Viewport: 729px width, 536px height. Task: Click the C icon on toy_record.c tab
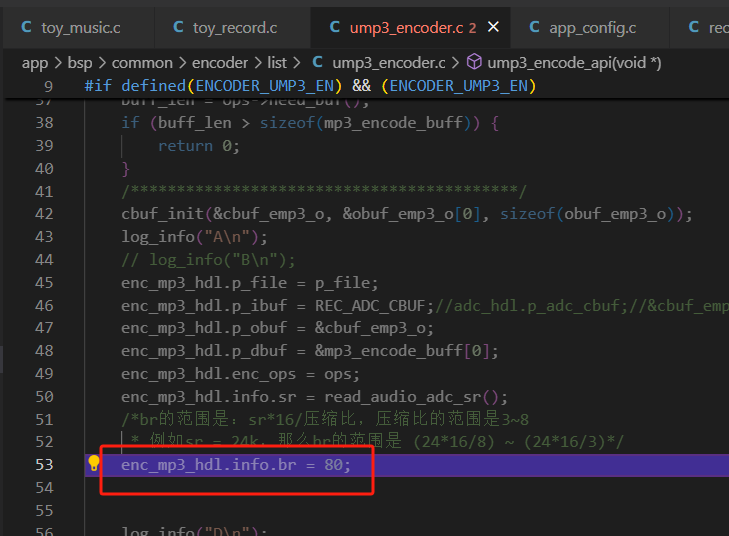click(x=178, y=27)
